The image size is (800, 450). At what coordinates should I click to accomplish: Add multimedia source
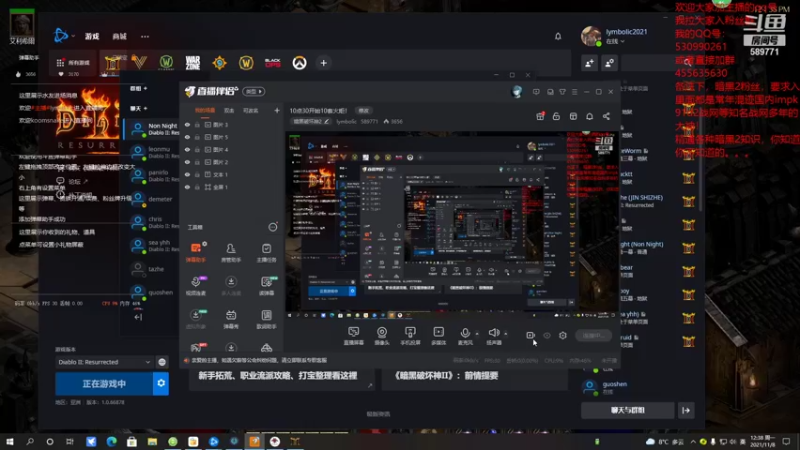click(439, 336)
